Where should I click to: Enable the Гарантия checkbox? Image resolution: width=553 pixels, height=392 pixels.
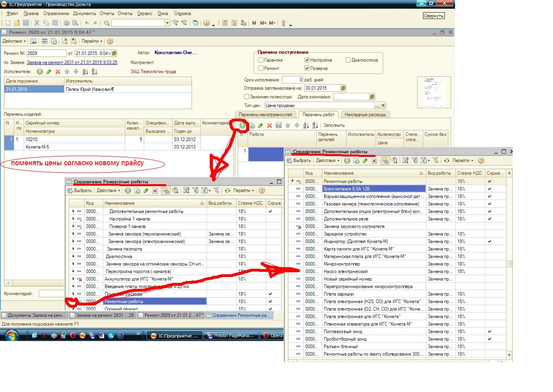point(261,60)
